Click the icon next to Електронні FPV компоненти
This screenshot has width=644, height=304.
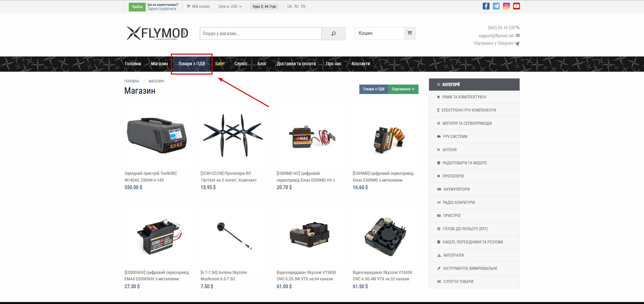click(x=438, y=110)
